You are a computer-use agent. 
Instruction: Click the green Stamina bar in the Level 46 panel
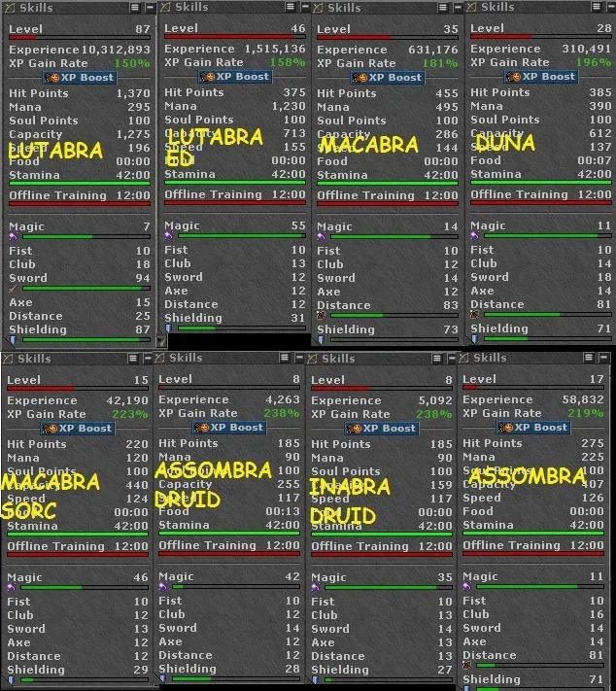(235, 183)
